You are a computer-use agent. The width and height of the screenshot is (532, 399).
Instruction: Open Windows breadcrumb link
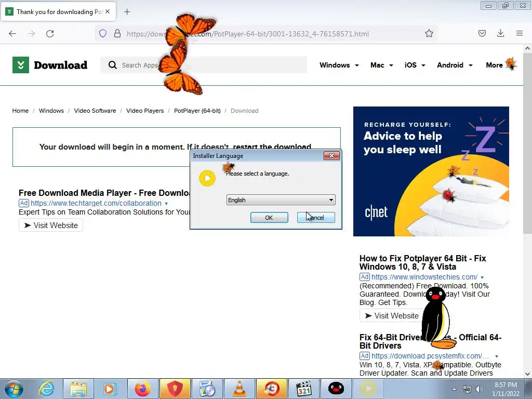pos(51,111)
